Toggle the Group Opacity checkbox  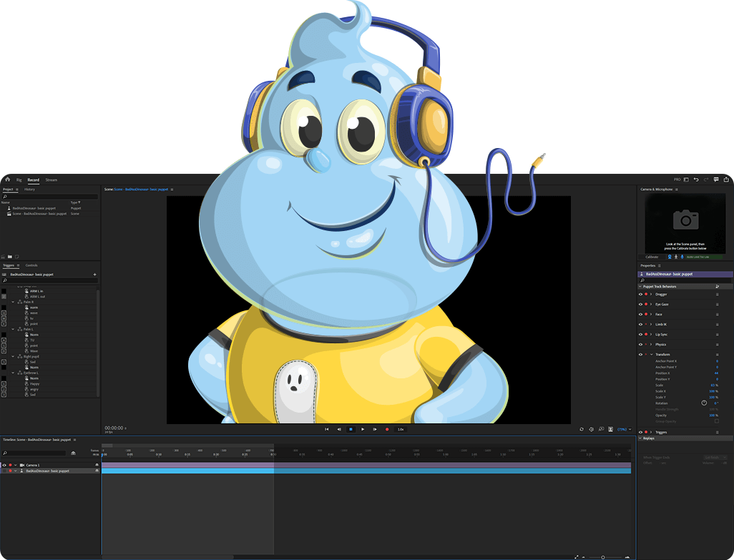(x=717, y=421)
